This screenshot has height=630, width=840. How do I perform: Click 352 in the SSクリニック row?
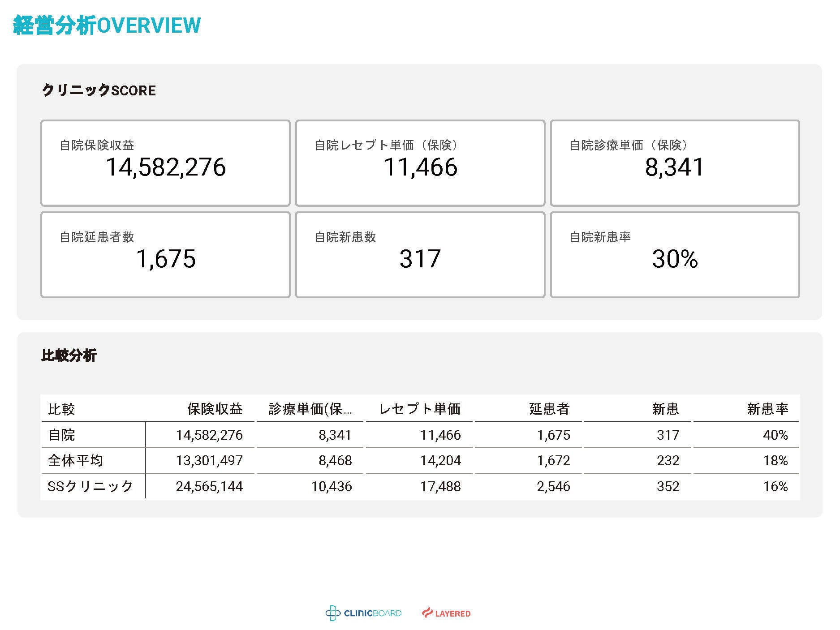[x=668, y=486]
